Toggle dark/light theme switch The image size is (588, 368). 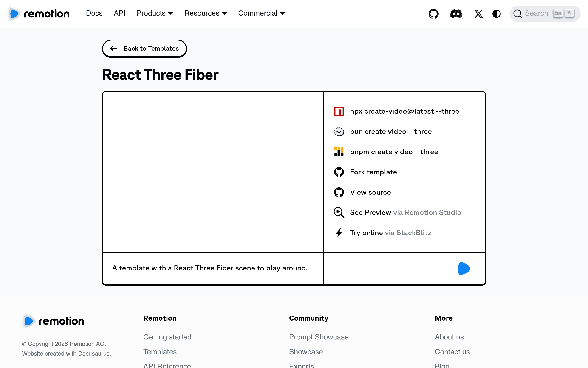[496, 14]
